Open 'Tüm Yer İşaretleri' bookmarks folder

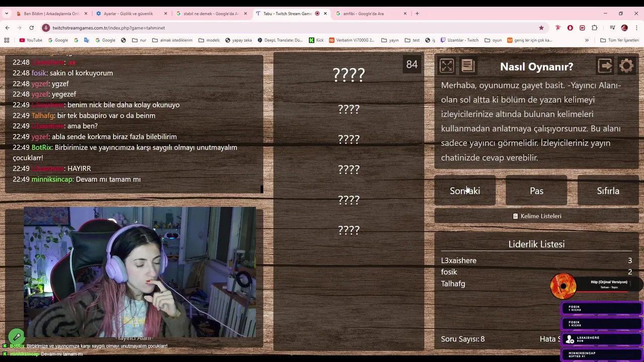click(619, 40)
